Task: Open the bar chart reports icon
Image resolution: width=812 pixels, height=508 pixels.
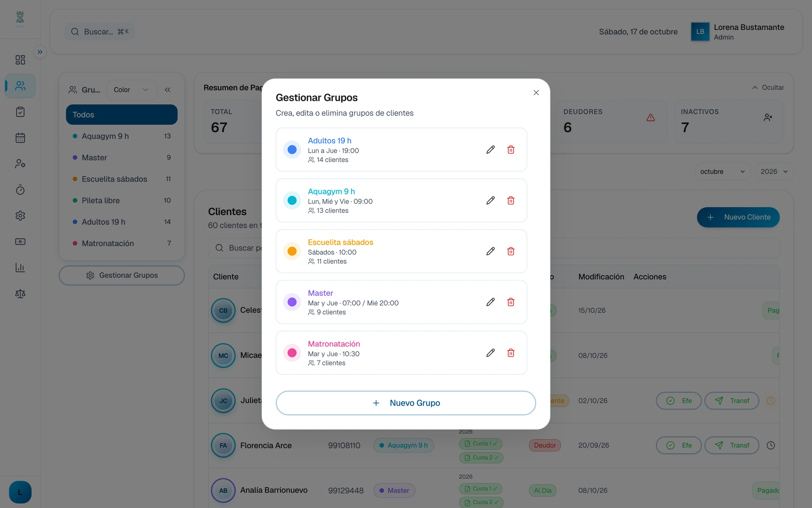Action: pos(20,268)
